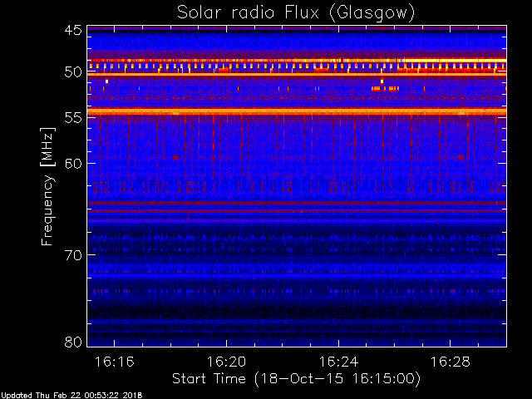Click the 80 MHz frequency label

coord(73,342)
